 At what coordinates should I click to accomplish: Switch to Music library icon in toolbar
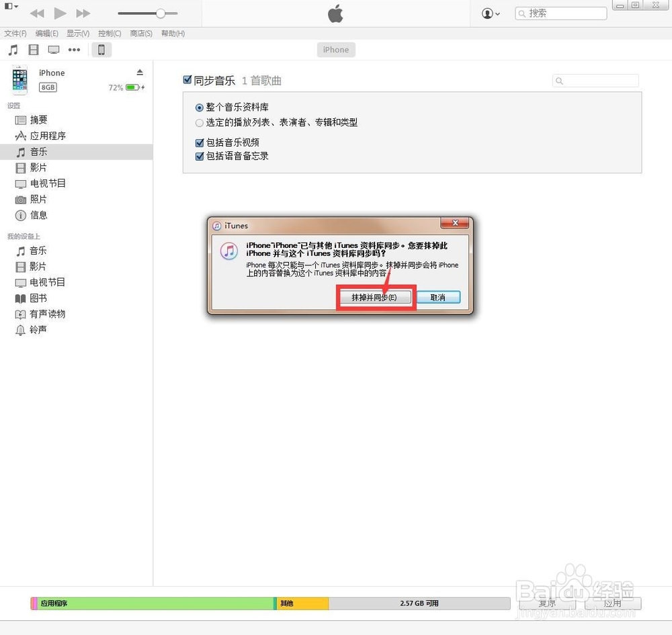click(13, 50)
